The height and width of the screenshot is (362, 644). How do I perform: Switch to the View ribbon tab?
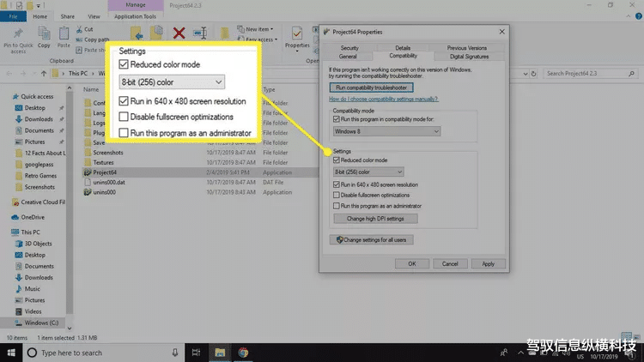point(94,16)
